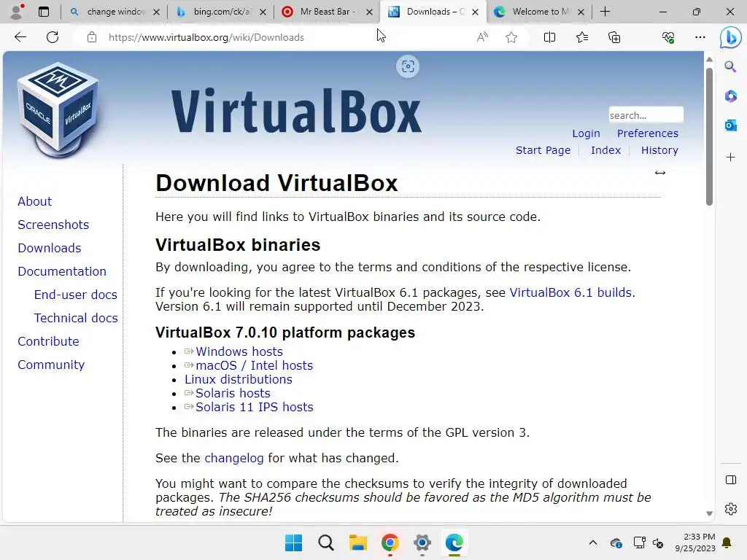Click the scrollbar down arrow

[709, 513]
